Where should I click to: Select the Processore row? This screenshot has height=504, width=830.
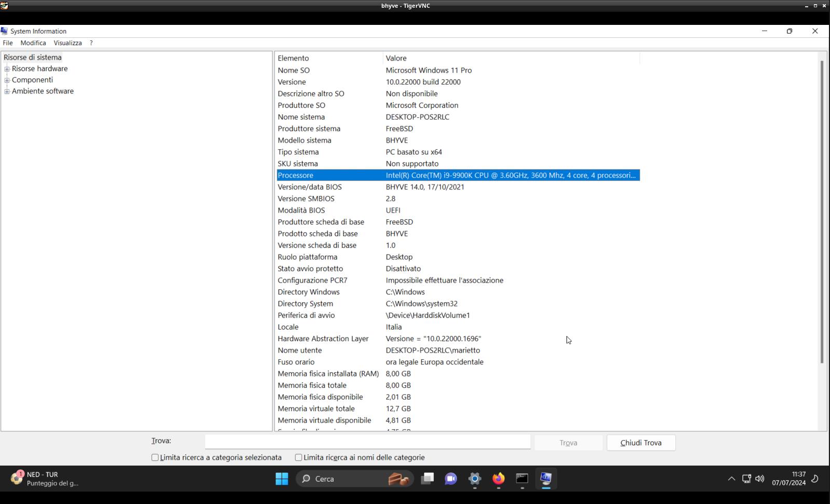click(x=458, y=175)
